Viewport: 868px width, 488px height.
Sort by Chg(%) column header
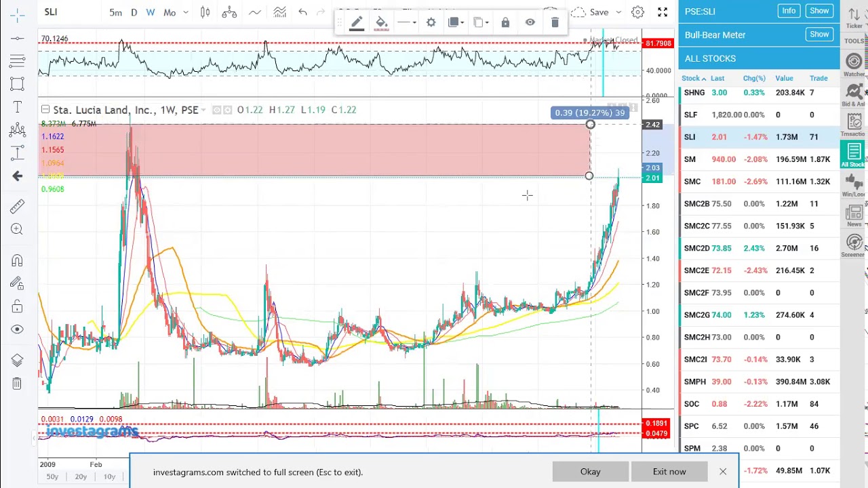754,78
